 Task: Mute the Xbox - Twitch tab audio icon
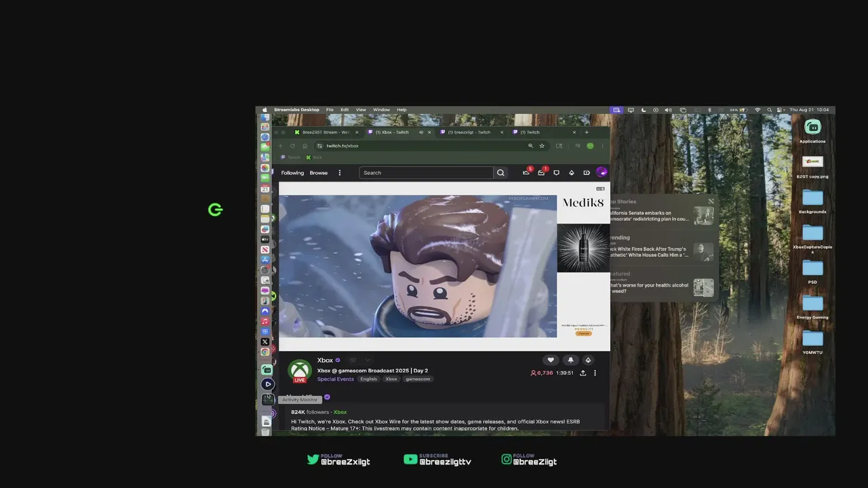[421, 132]
